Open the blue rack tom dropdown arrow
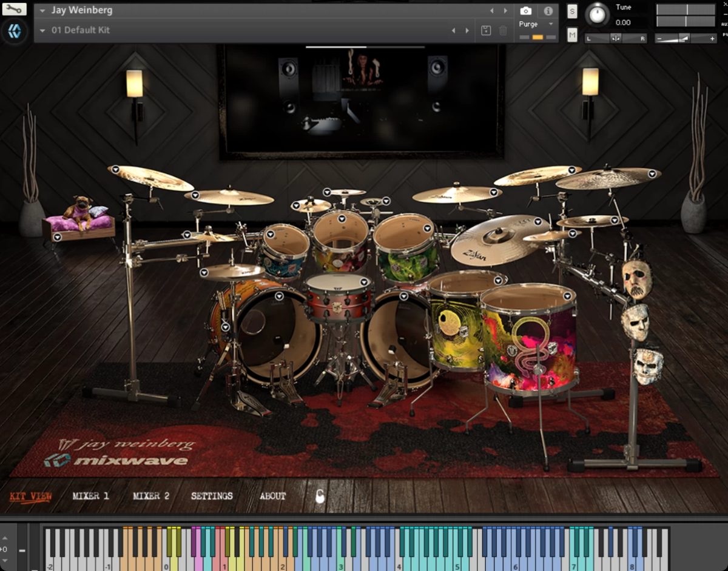The width and height of the screenshot is (728, 571). [x=270, y=233]
